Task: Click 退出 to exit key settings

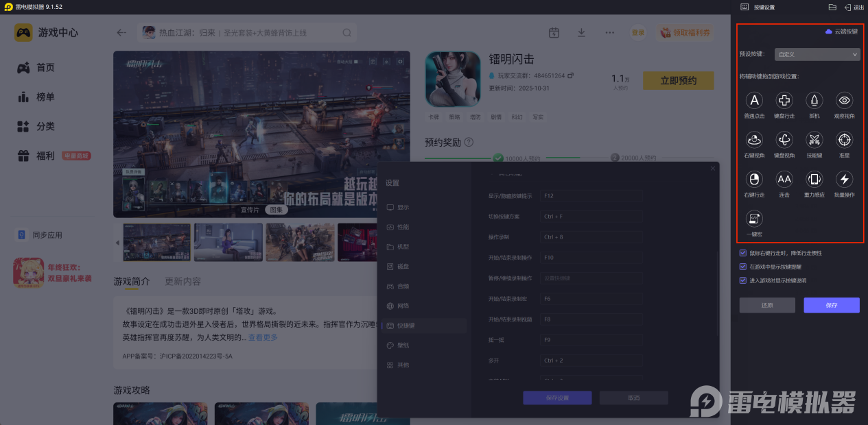Action: pos(854,7)
